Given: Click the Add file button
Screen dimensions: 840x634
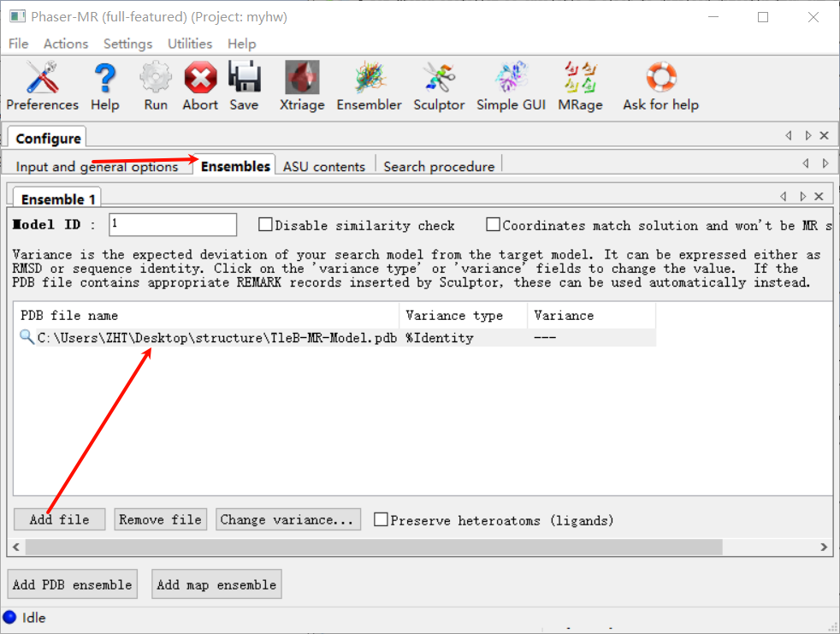Looking at the screenshot, I should pyautogui.click(x=60, y=519).
